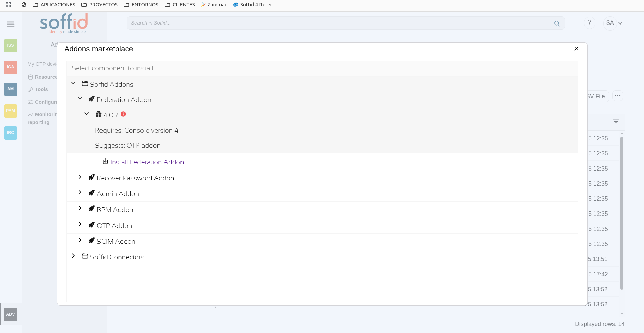644x333 pixels.
Task: Click the BPM Addon rocket icon
Action: (91, 209)
